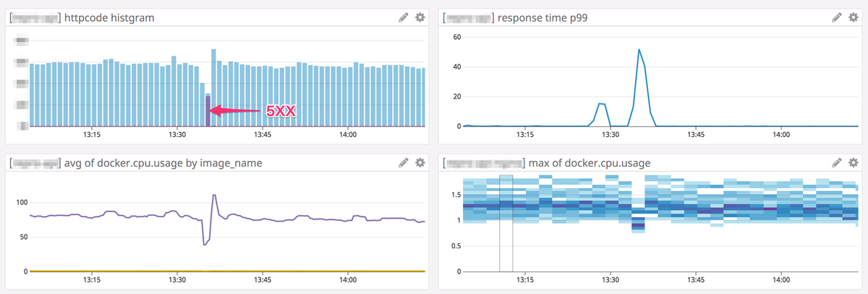Click 13:30 axis label in httpcode histgram
868x294 pixels.
[x=177, y=135]
